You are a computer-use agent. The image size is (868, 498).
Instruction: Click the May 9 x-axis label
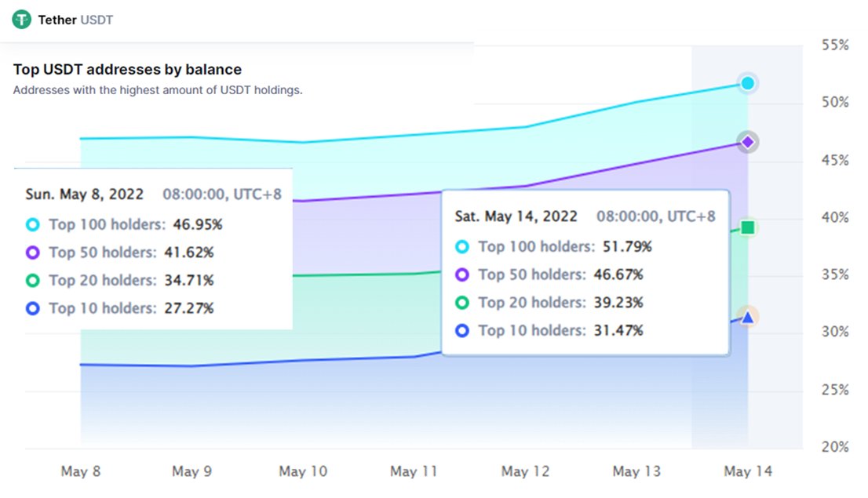[192, 471]
